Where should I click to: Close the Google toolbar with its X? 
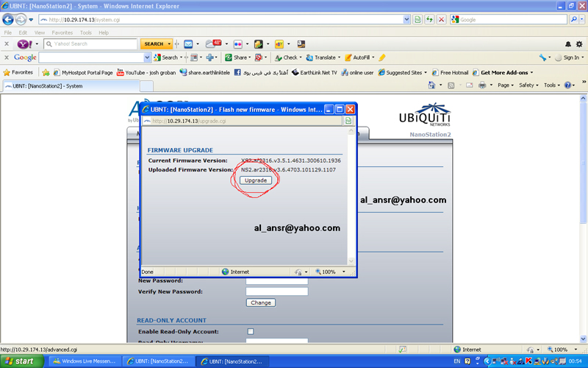click(7, 57)
